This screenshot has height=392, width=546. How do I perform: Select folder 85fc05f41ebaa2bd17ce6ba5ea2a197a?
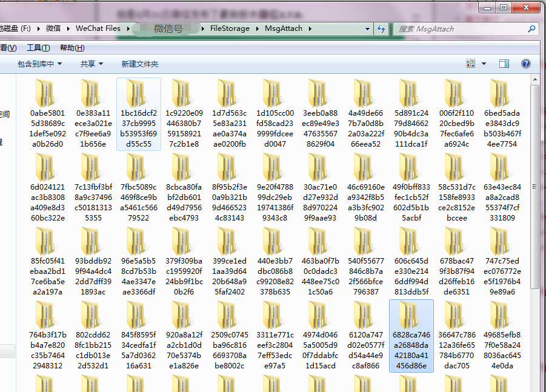tap(47, 262)
